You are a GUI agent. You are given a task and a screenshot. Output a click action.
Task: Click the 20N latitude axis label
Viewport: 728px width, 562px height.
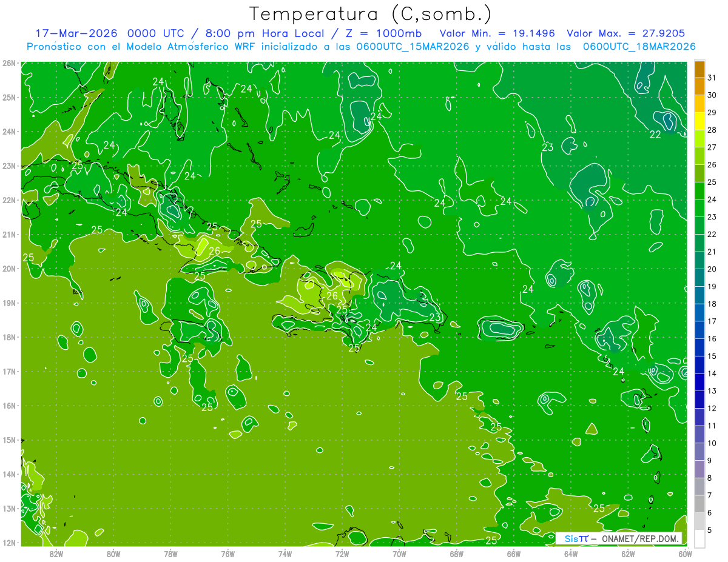pos(8,269)
